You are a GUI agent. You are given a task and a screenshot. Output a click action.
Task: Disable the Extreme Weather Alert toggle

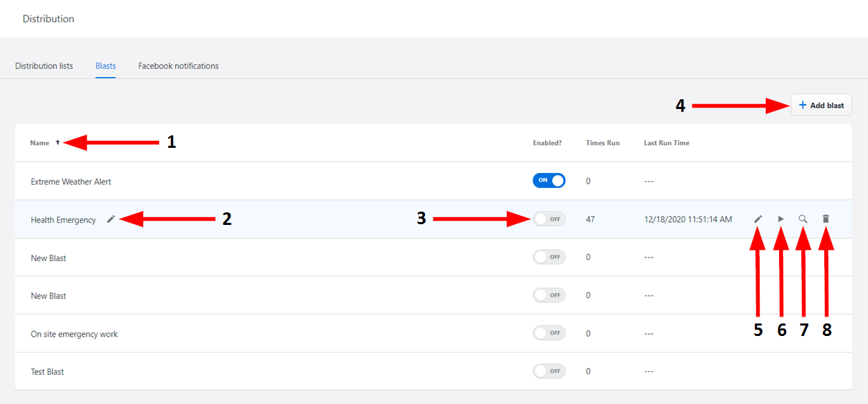549,180
